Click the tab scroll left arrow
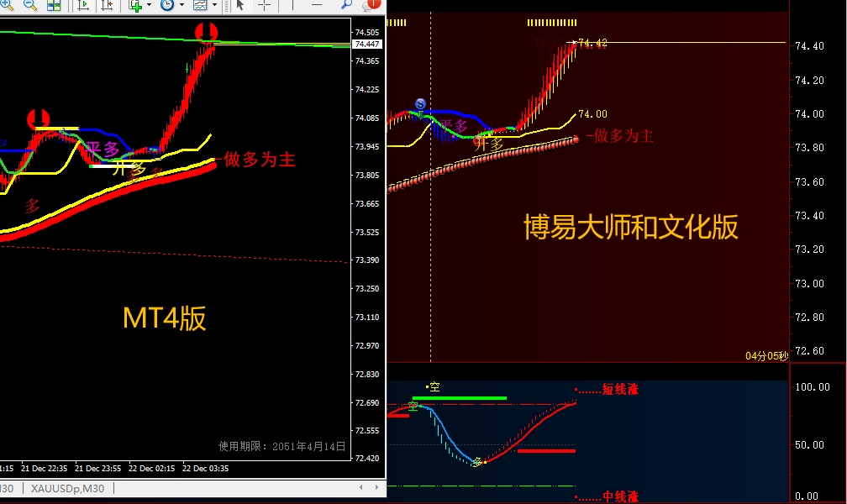 click(360, 487)
